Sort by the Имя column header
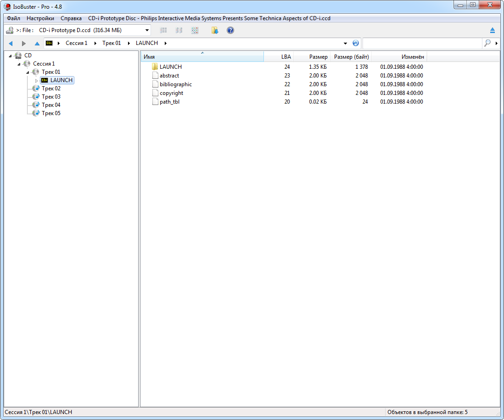504x420 pixels. [202, 57]
